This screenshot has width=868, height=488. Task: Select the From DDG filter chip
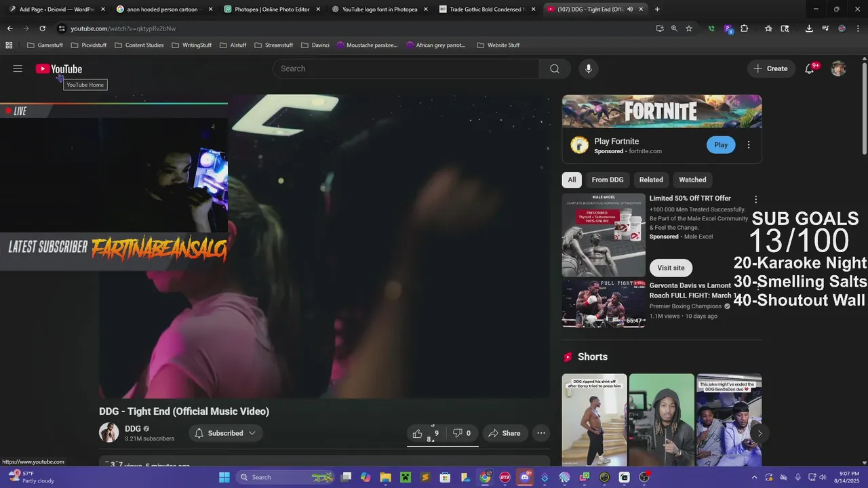[608, 180]
